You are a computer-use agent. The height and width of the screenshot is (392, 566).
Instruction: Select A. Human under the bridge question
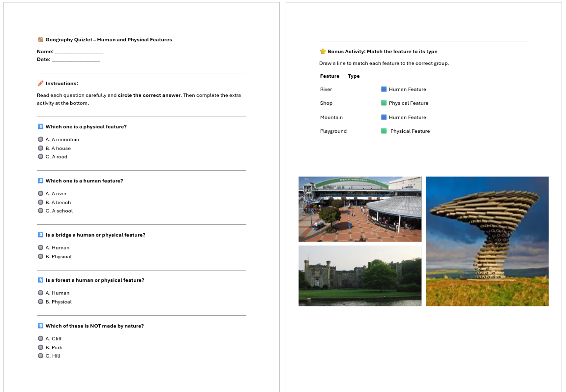[40, 247]
